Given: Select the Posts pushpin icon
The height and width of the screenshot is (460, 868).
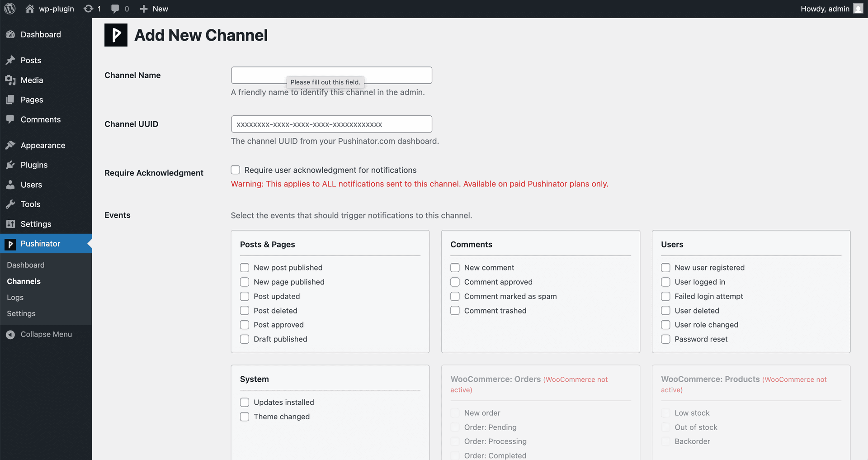Looking at the screenshot, I should pos(10,60).
